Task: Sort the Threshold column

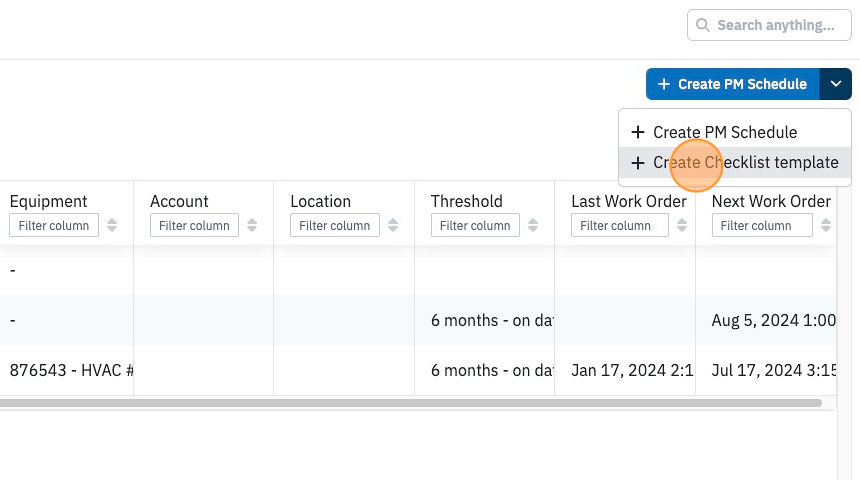Action: [x=533, y=225]
